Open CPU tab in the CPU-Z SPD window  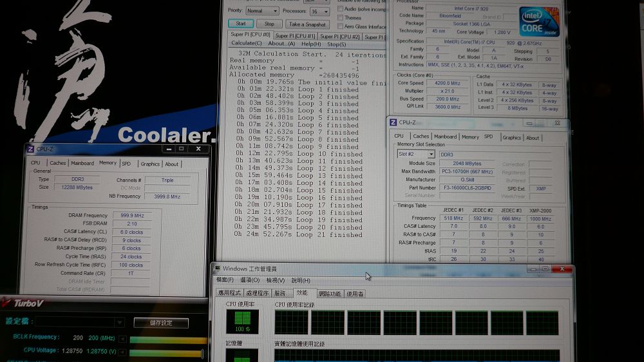[x=399, y=136]
